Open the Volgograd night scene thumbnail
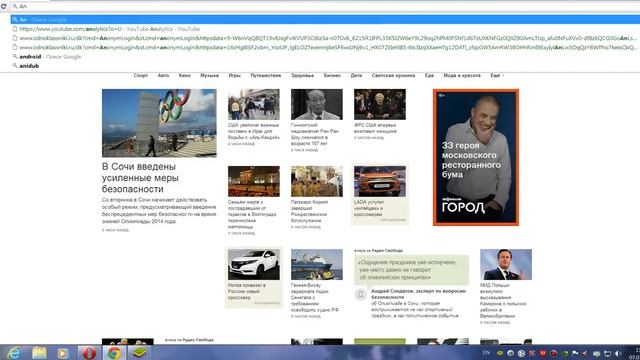This screenshot has width=640, height=360. [254, 181]
